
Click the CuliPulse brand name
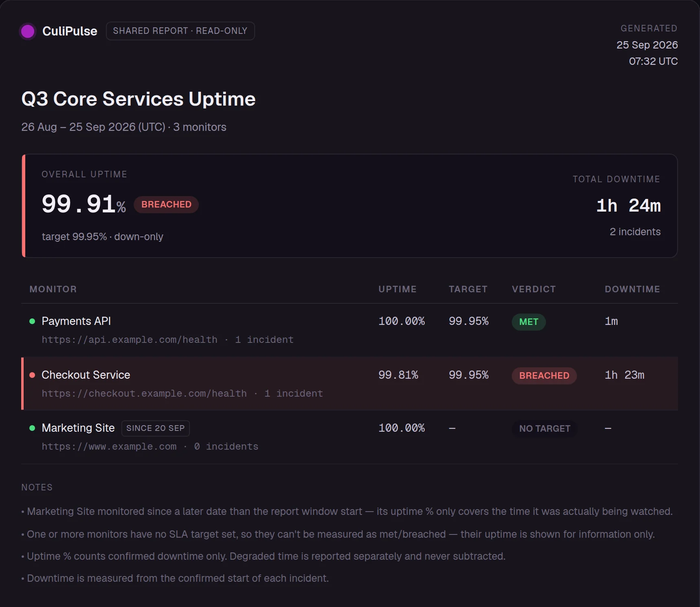coord(70,31)
